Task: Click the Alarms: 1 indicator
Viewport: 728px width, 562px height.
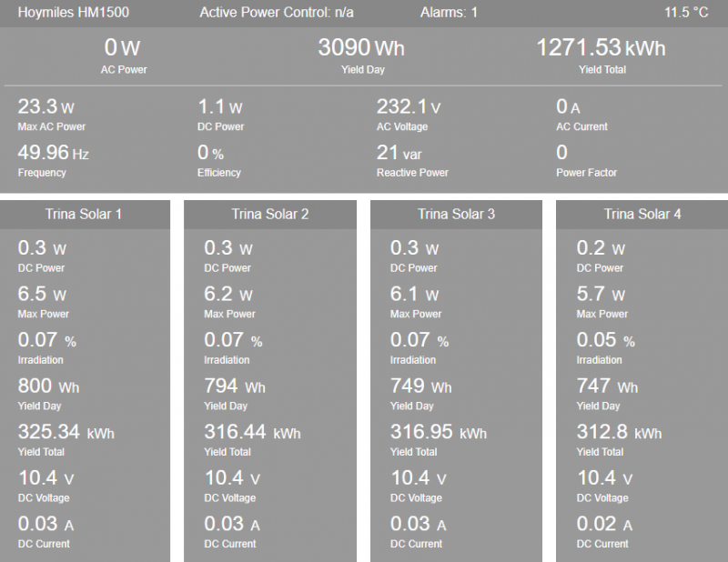Action: pos(449,13)
